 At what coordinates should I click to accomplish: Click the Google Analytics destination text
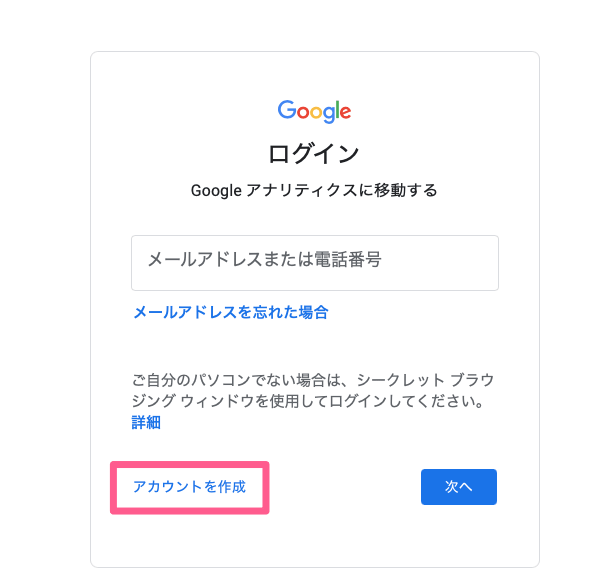pyautogui.click(x=314, y=189)
